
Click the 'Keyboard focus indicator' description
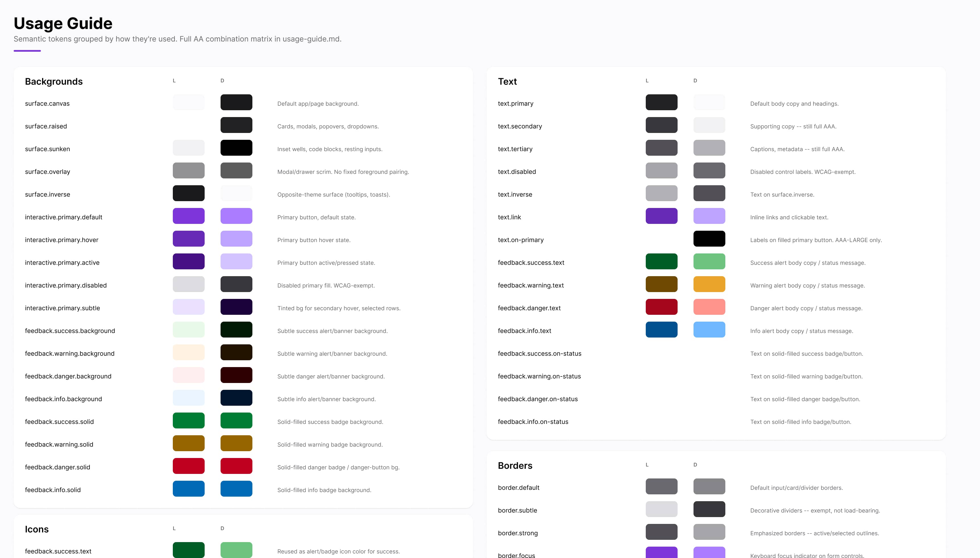807,555
